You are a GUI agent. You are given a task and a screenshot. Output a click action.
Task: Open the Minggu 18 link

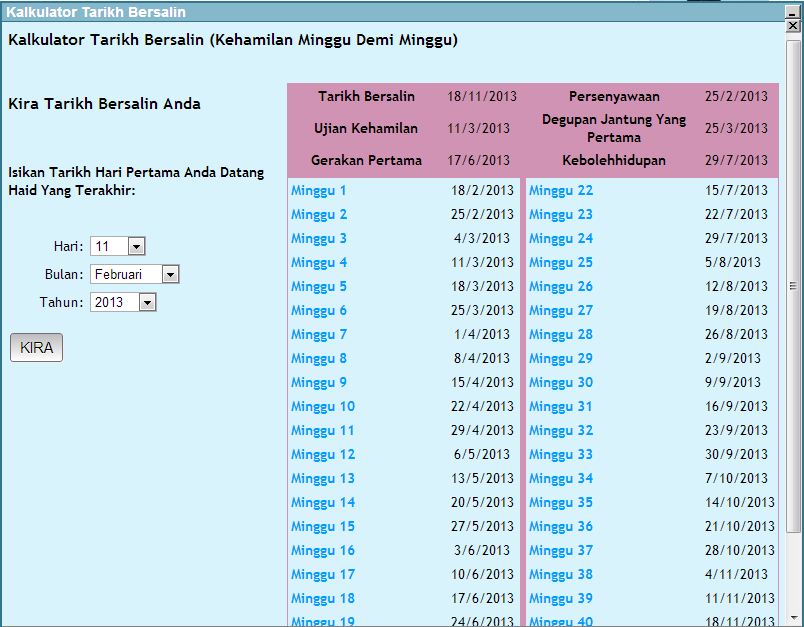tap(323, 599)
